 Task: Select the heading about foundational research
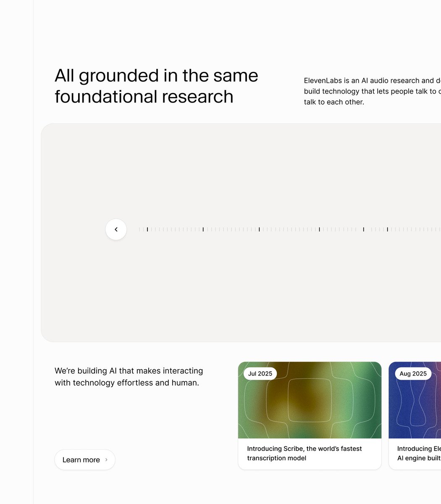(156, 86)
